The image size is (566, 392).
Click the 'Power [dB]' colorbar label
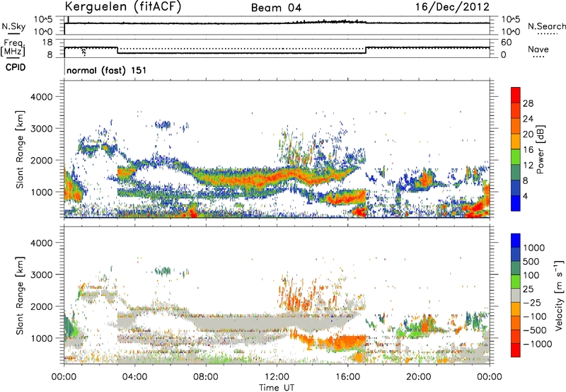541,149
